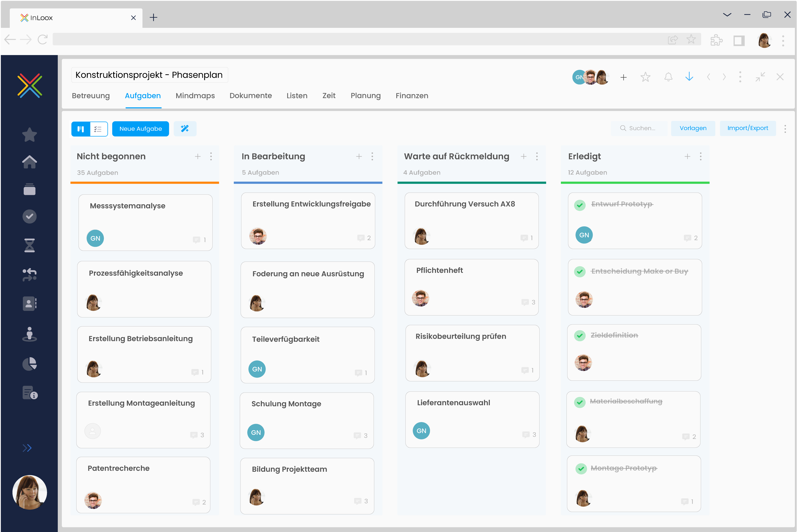Viewport: 798px width, 532px height.
Task: Open Erledigt column three-dot menu
Action: [x=700, y=156]
